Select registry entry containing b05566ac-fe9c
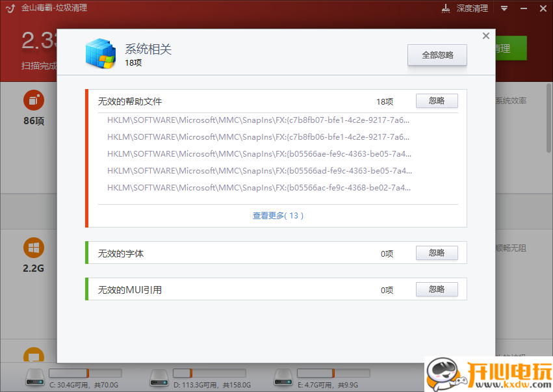 coord(259,188)
